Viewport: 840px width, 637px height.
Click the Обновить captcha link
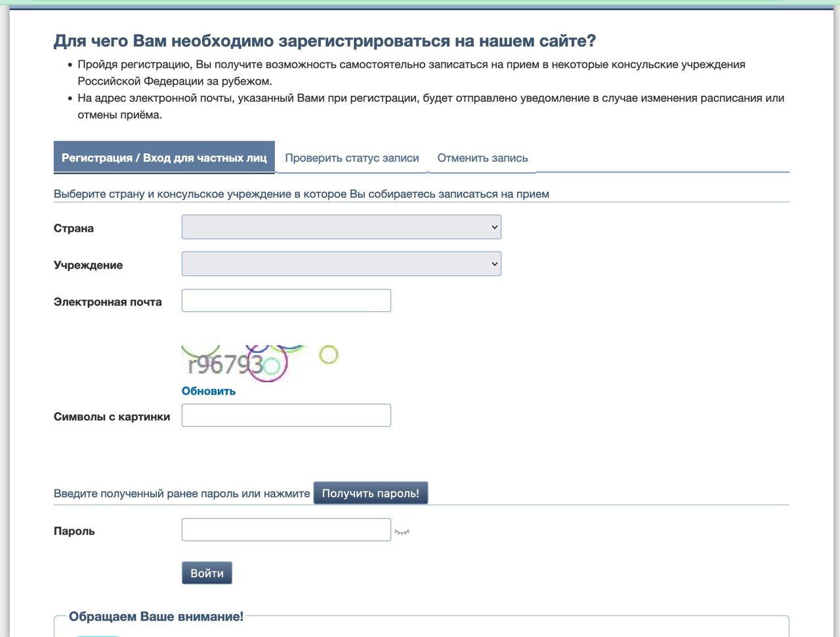[209, 391]
